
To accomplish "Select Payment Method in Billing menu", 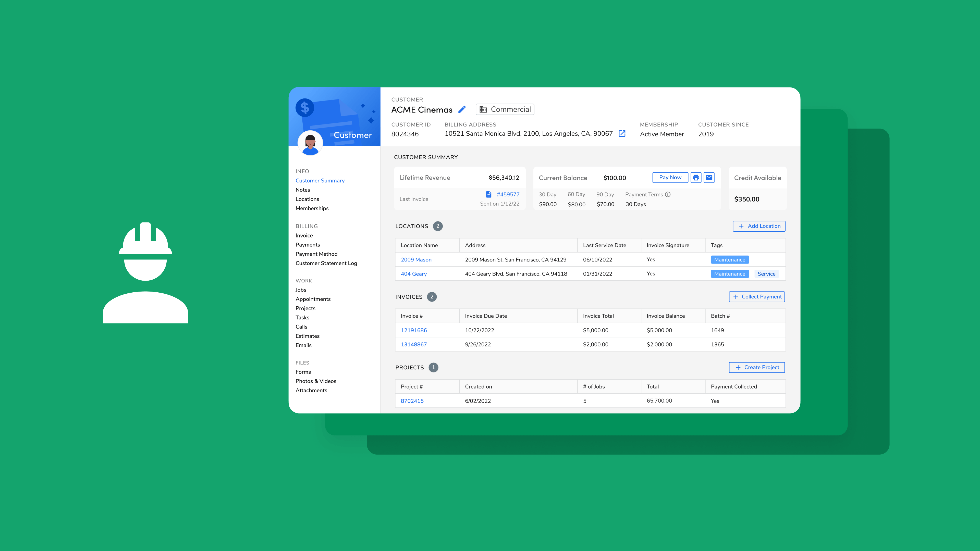I will tap(316, 254).
